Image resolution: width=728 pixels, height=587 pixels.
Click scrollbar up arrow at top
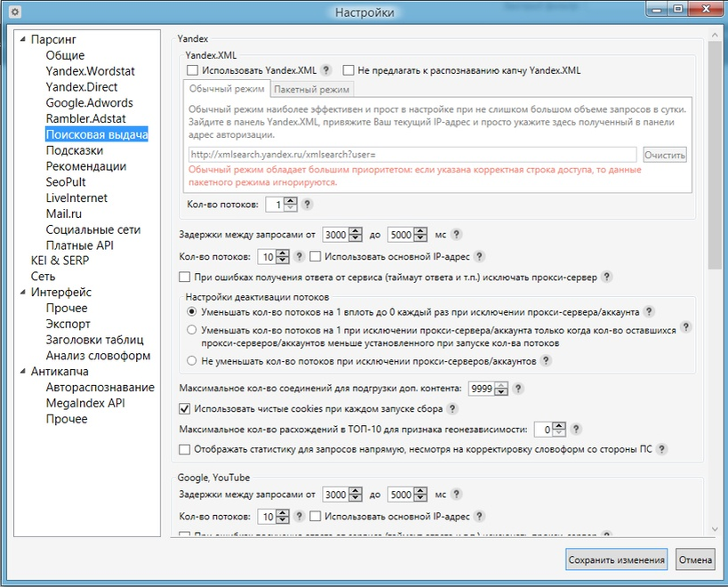pos(714,35)
